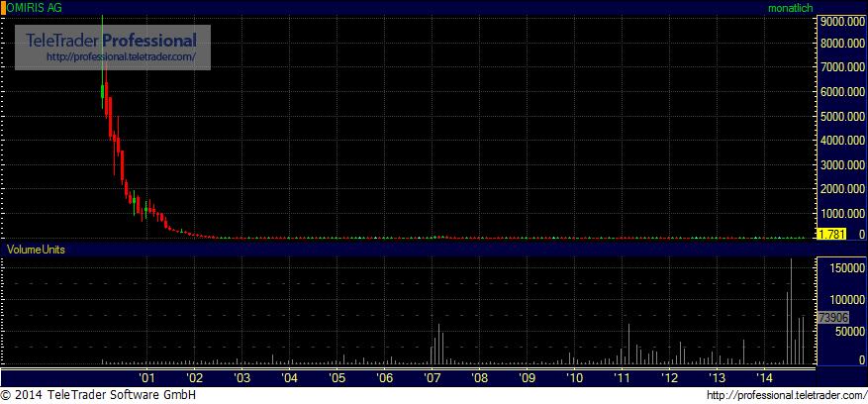The height and width of the screenshot is (404, 868).
Task: Click the '04 year label on time axis
Action: click(290, 378)
